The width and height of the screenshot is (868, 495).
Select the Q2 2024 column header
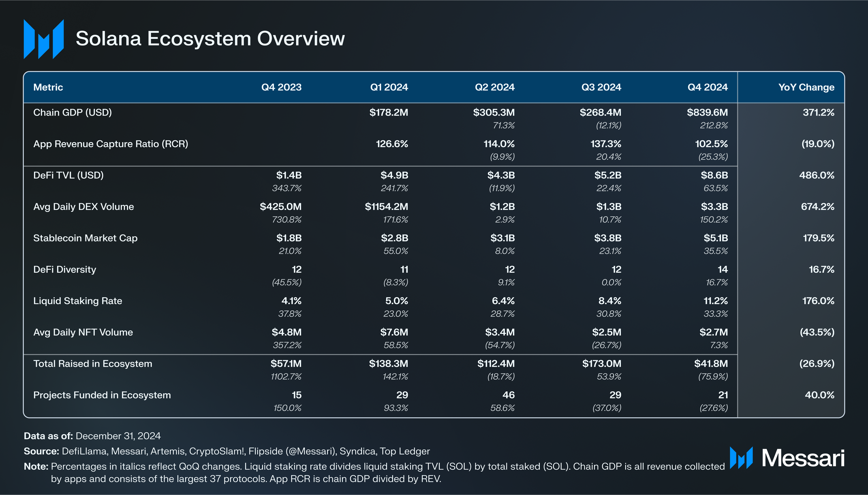coord(494,87)
